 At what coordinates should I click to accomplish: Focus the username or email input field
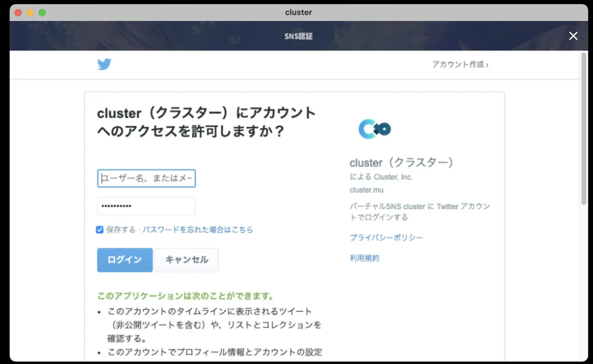tap(146, 178)
